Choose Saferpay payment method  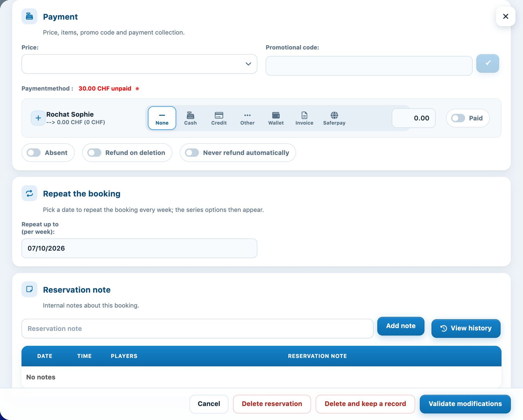coord(334,118)
